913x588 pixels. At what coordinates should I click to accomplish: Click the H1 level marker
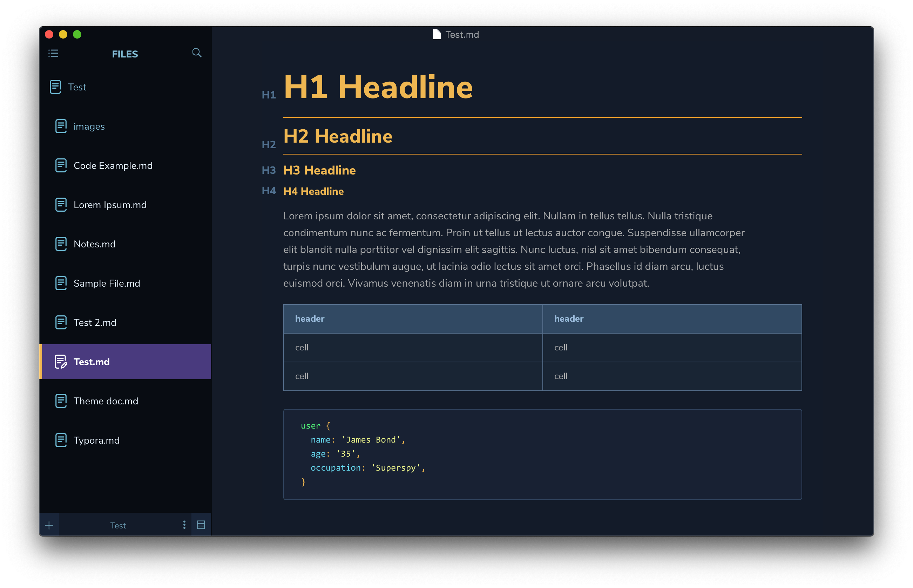click(x=269, y=95)
